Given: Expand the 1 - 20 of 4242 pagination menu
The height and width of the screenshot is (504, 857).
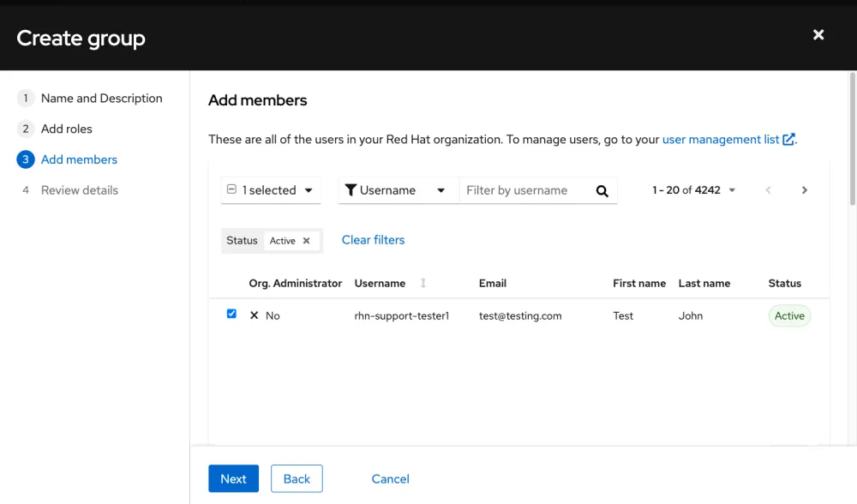Looking at the screenshot, I should point(732,190).
